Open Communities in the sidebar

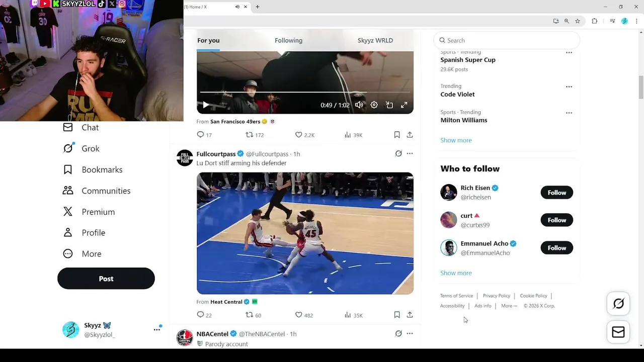(x=97, y=191)
